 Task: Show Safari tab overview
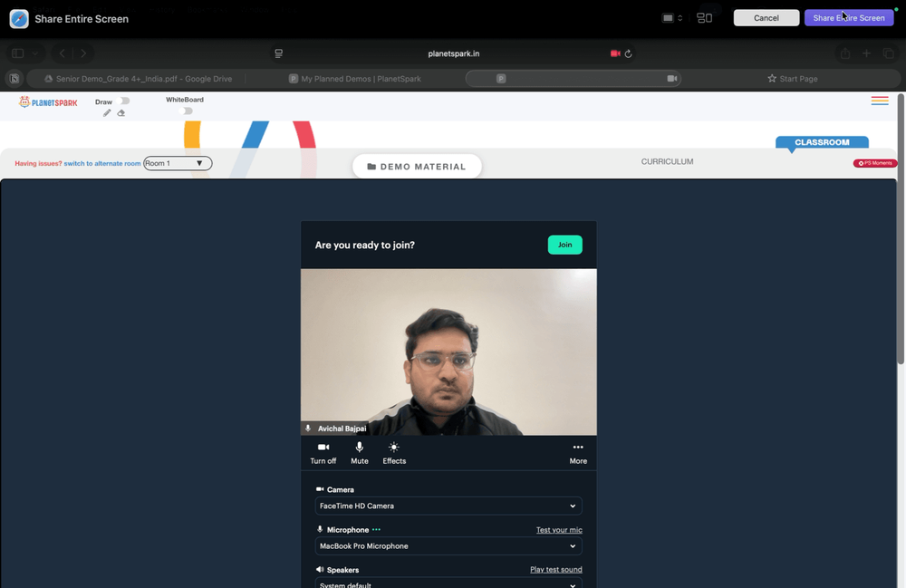pyautogui.click(x=889, y=53)
